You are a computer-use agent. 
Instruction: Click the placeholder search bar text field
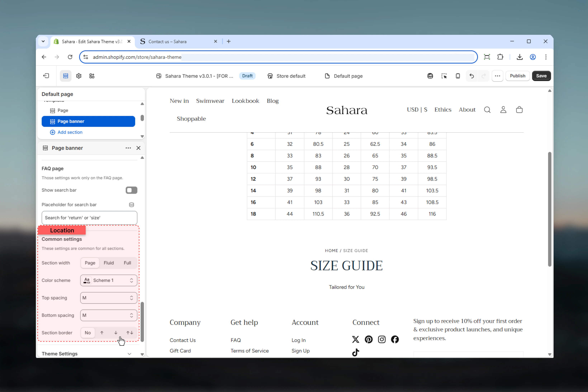coord(89,218)
